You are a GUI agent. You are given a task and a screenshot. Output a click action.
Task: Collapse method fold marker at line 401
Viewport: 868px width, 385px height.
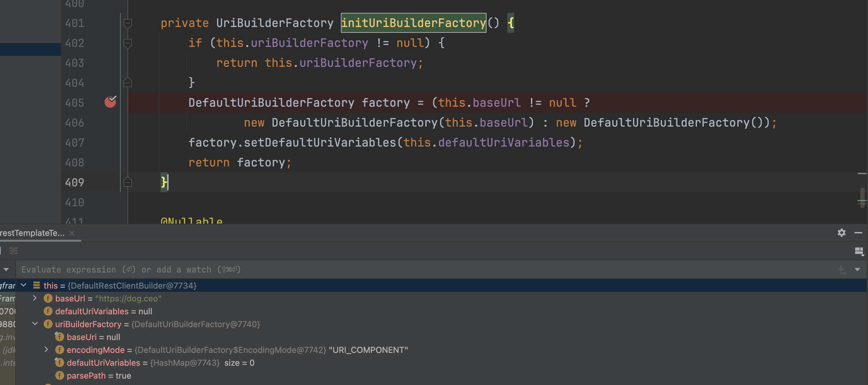coord(127,23)
